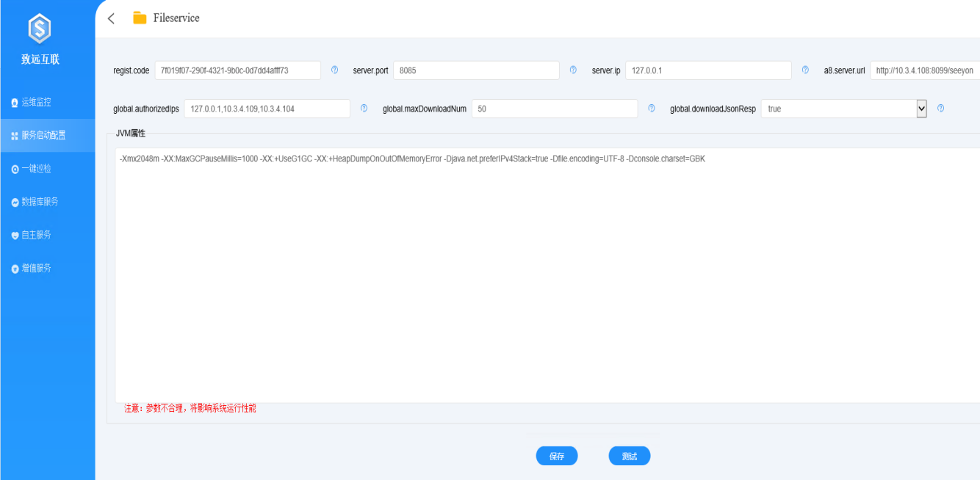This screenshot has height=480, width=980.
Task: Open help icon next to global.maxDownloadNum field
Action: coord(652,108)
